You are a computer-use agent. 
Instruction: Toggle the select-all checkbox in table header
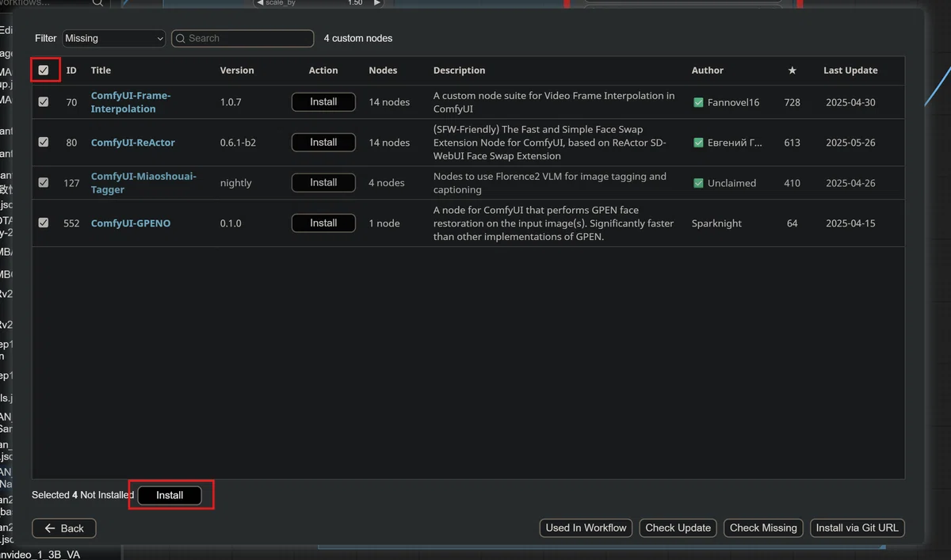point(44,70)
